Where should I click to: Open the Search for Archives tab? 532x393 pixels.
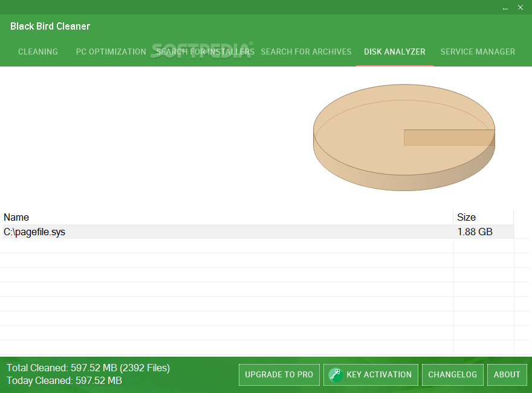(306, 51)
